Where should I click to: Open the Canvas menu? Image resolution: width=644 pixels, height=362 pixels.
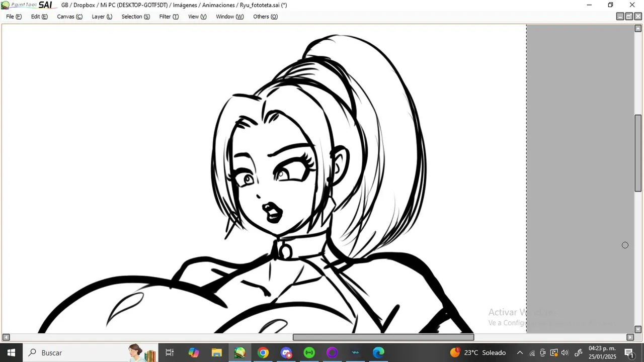pos(69,17)
